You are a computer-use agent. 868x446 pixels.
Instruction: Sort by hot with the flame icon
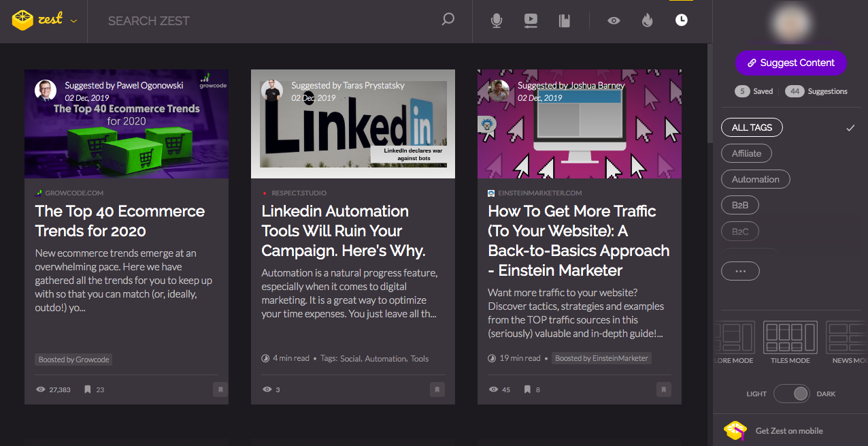pos(647,20)
